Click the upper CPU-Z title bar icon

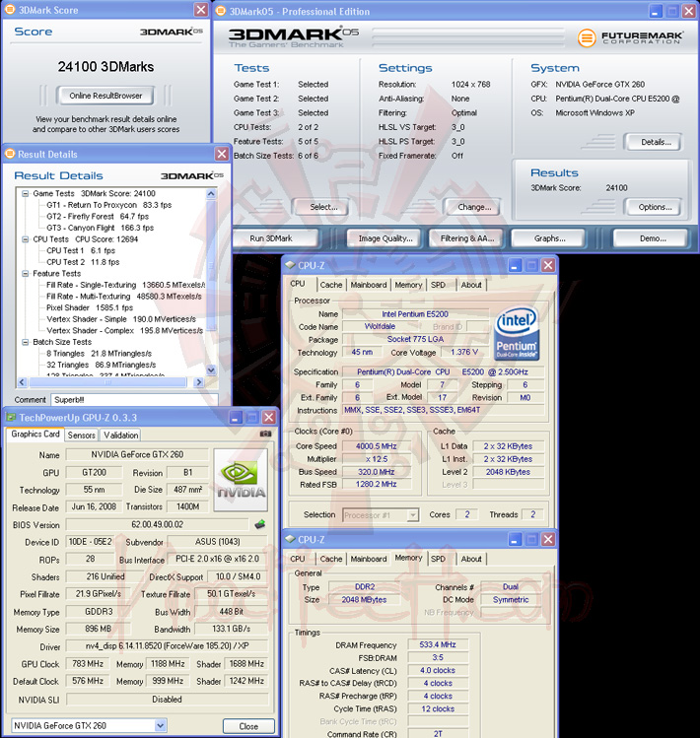coord(290,265)
